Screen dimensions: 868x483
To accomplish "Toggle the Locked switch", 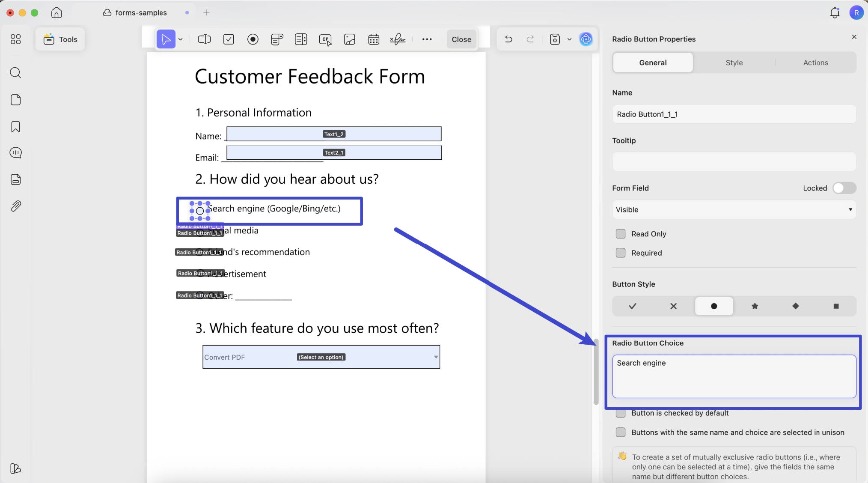I will tap(844, 188).
